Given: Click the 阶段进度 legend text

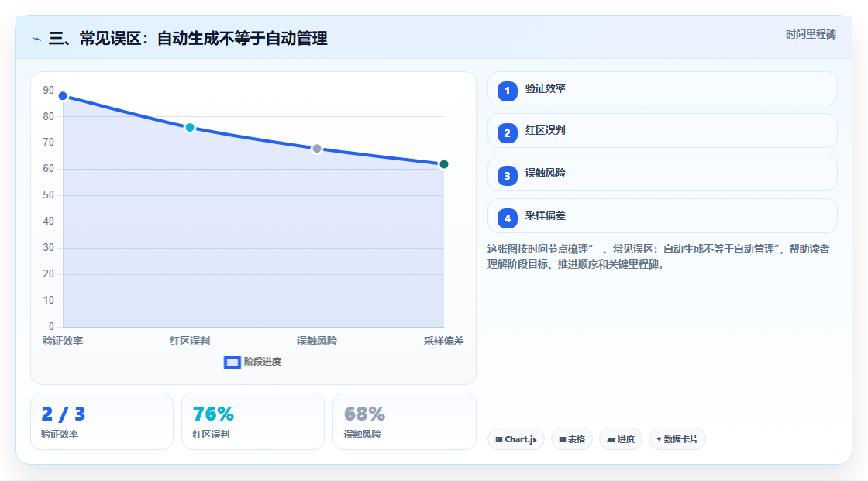Looking at the screenshot, I should [263, 362].
